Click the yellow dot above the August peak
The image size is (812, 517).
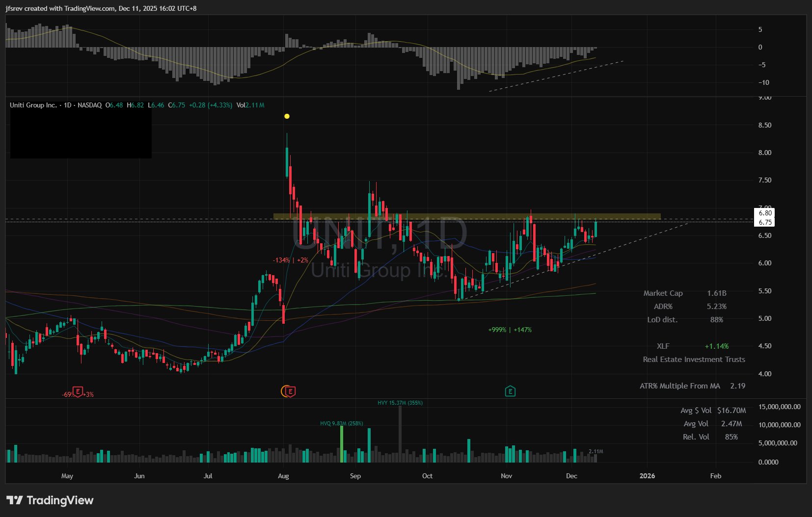(x=287, y=116)
